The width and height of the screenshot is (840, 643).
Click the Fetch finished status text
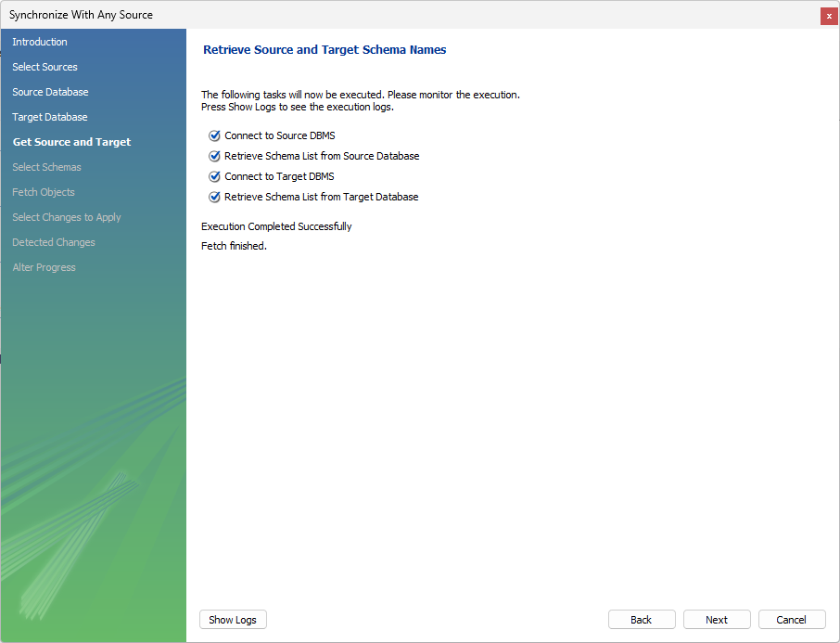[235, 246]
